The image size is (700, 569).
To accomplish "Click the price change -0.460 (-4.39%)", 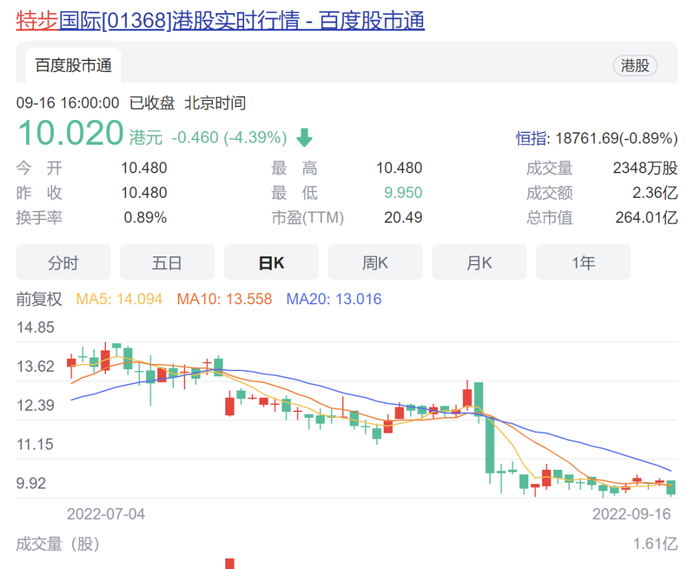I will [x=229, y=137].
